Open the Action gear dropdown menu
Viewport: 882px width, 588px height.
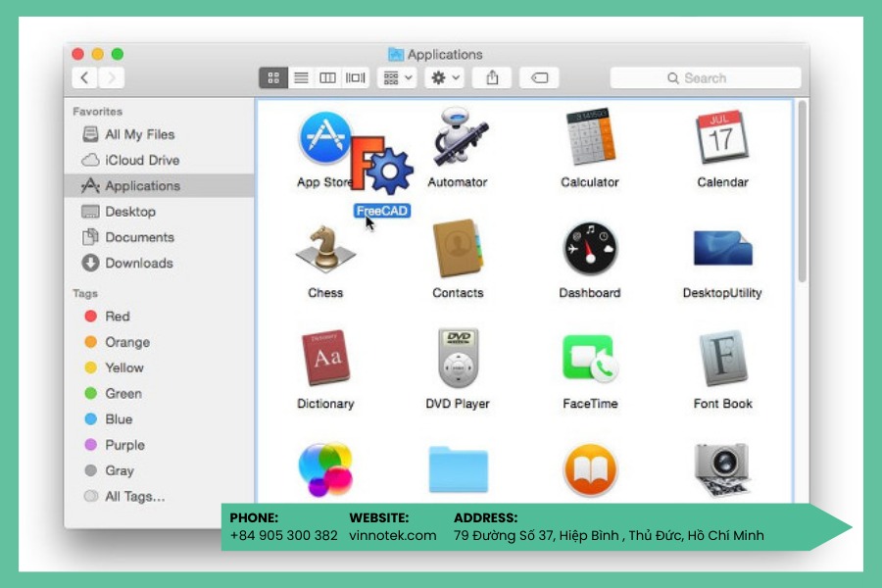pos(445,77)
